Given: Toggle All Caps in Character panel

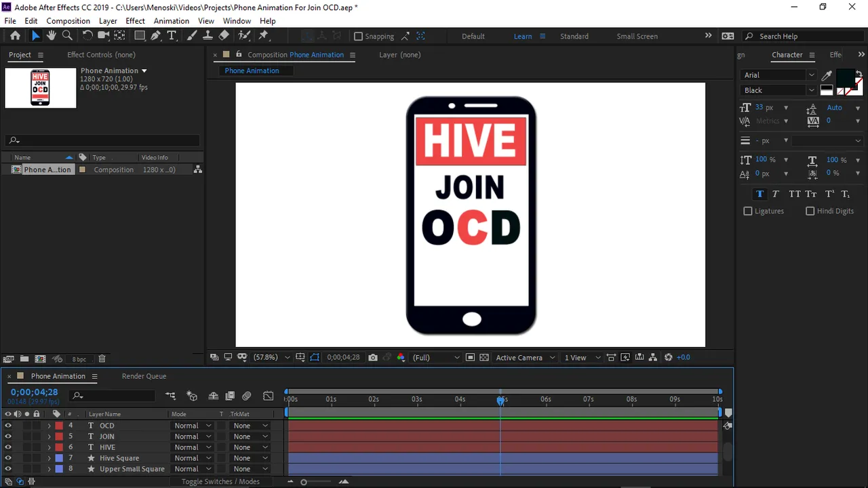Looking at the screenshot, I should [x=795, y=194].
